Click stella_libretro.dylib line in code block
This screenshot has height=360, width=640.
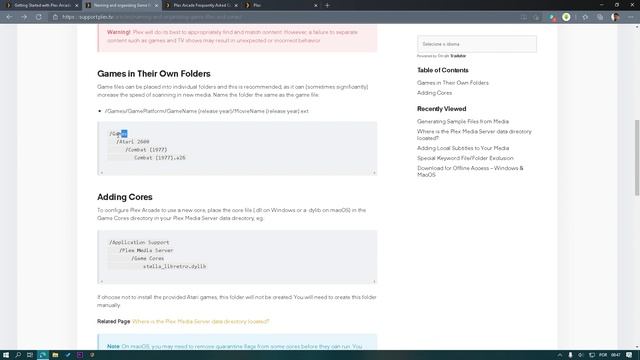pyautogui.click(x=174, y=267)
